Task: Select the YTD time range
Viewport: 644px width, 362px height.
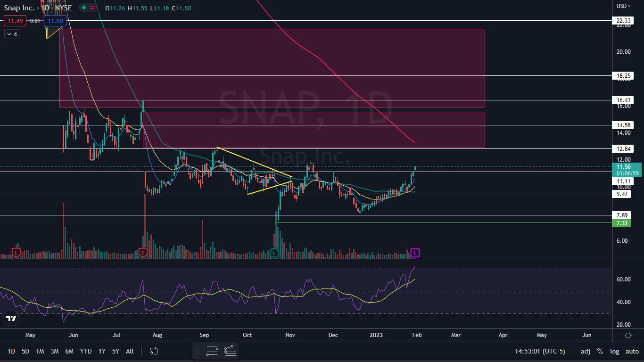Action: [86, 351]
